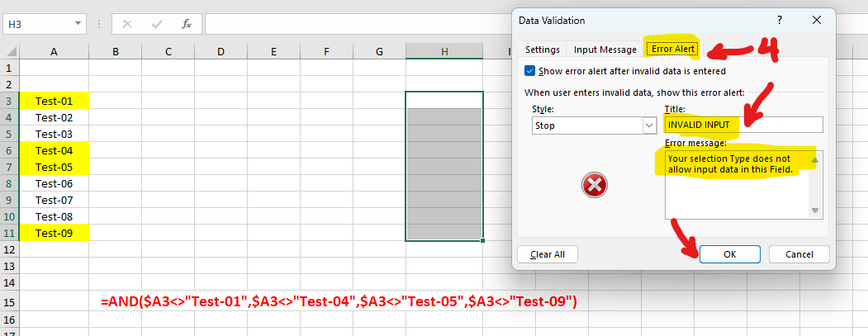Click the active white cell H3
This screenshot has height=336, width=868.
coord(444,101)
